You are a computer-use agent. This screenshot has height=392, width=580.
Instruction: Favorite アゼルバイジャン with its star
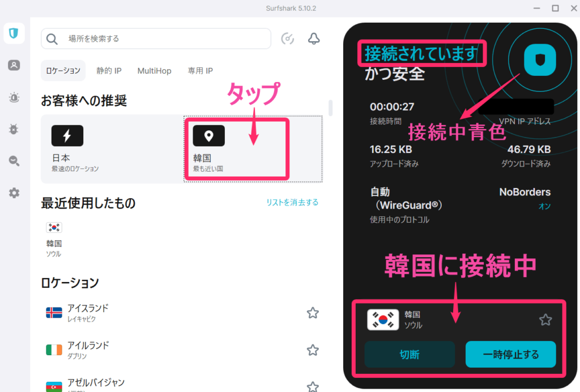coord(313,386)
